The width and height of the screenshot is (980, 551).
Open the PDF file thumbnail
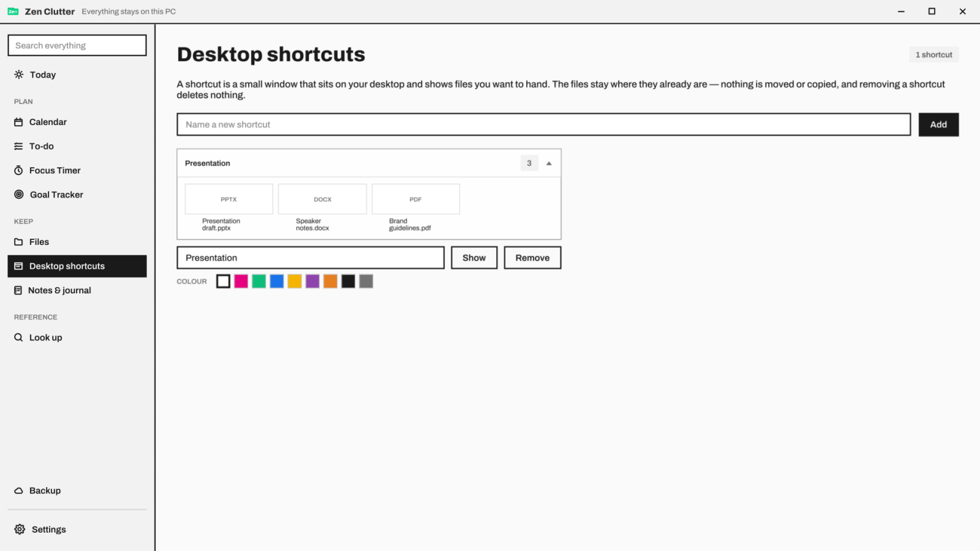click(x=416, y=199)
